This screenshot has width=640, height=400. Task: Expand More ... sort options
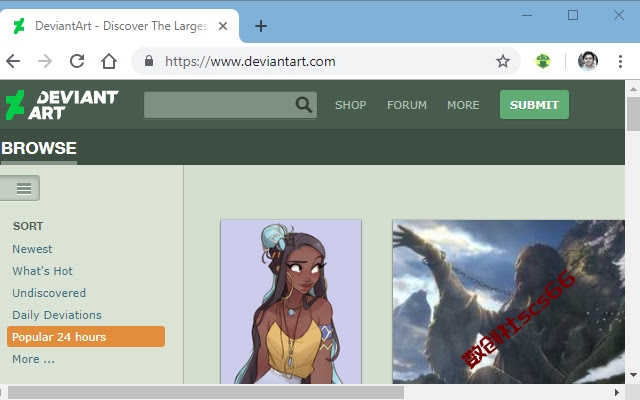(x=33, y=359)
